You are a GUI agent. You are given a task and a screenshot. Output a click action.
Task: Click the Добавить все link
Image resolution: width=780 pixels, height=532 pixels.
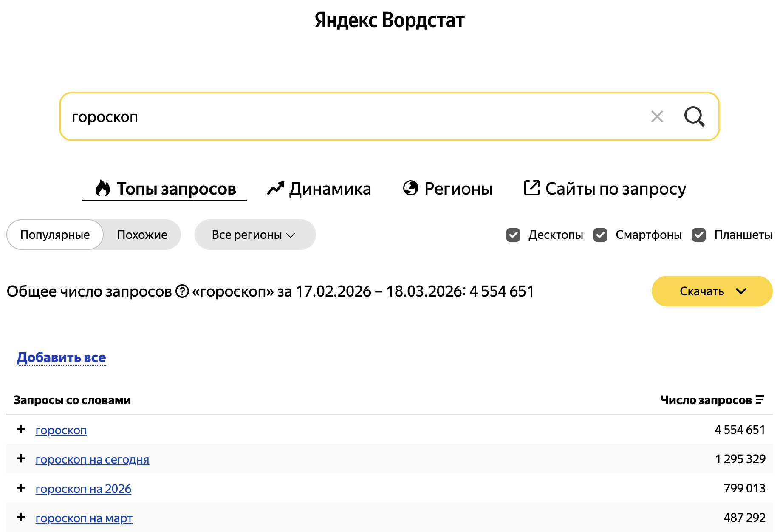[61, 358]
